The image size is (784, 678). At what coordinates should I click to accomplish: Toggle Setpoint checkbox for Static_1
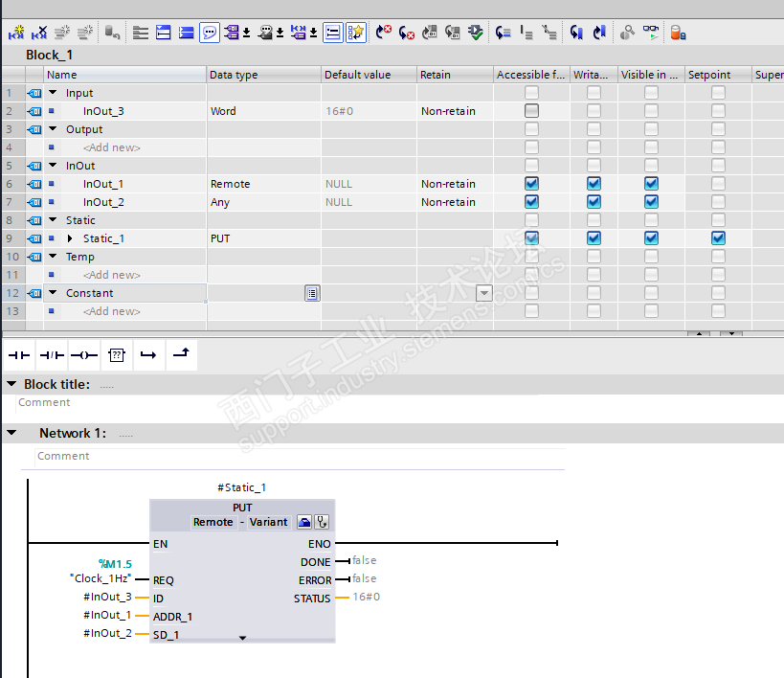pos(718,238)
